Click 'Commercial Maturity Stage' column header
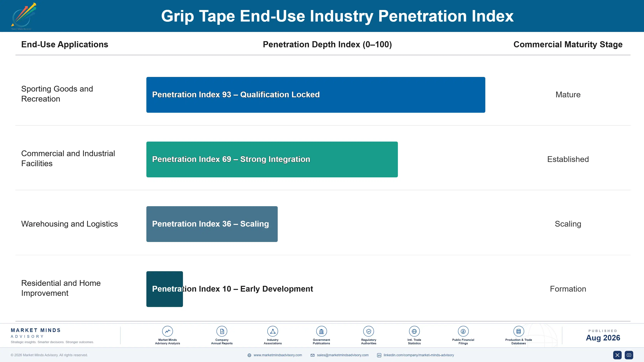This screenshot has height=362, width=644. click(x=568, y=44)
